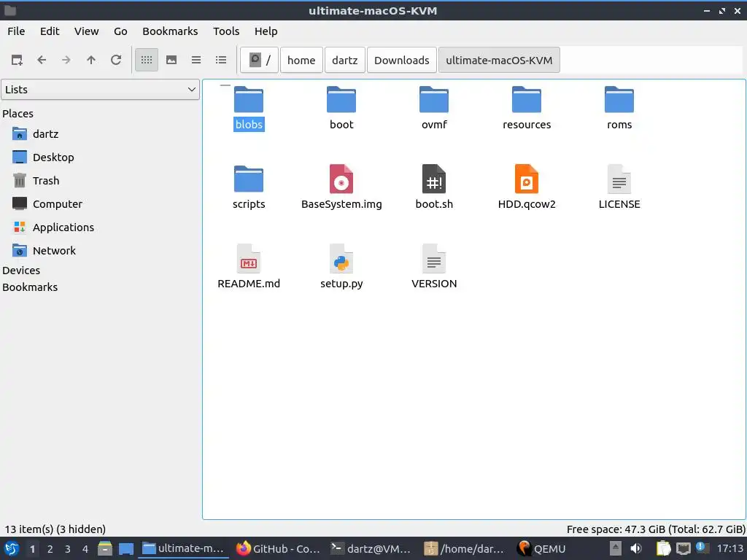Click the item count status text

(x=55, y=529)
